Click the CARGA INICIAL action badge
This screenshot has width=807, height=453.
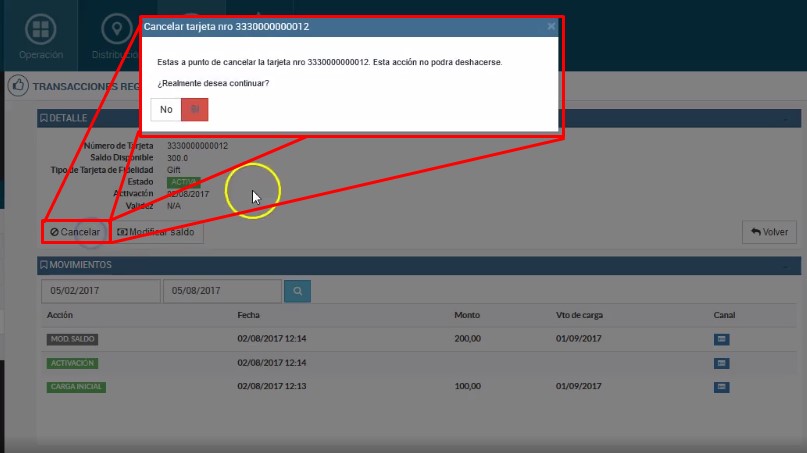(x=76, y=386)
